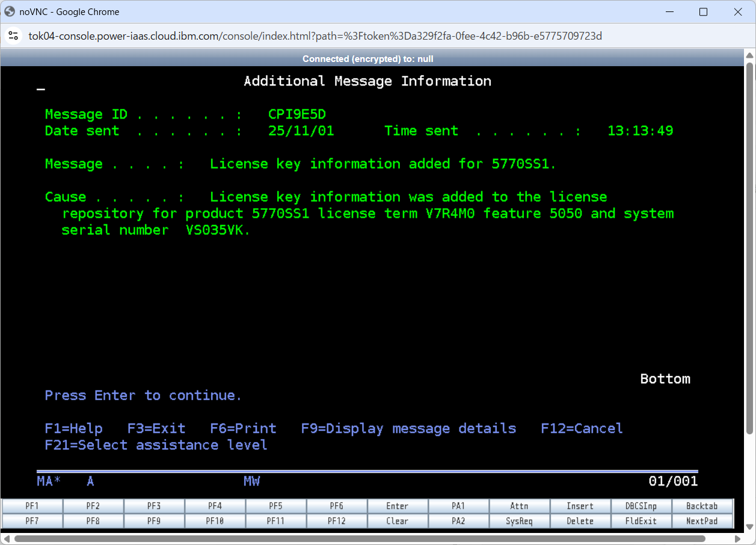Click the PF7 key button
756x545 pixels.
click(32, 521)
